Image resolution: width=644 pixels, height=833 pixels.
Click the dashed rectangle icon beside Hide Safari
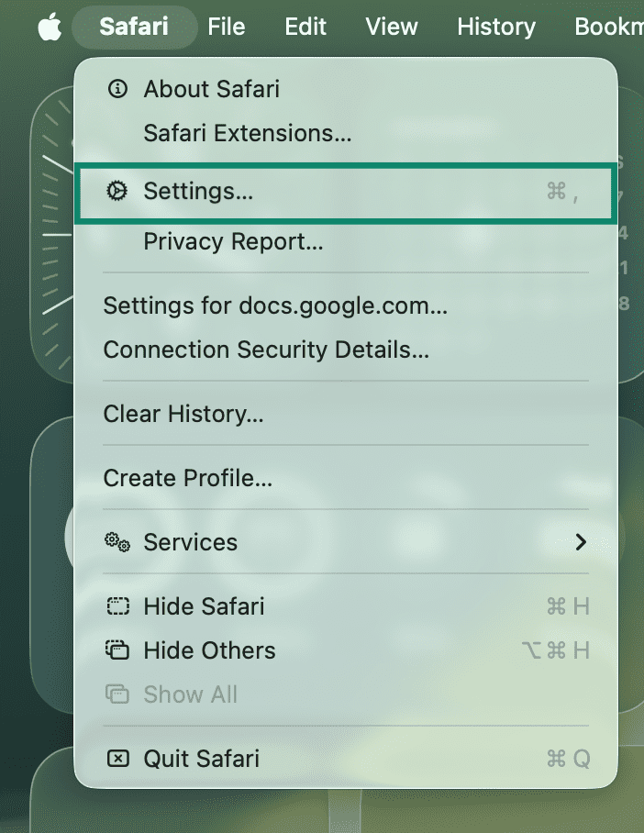117,606
